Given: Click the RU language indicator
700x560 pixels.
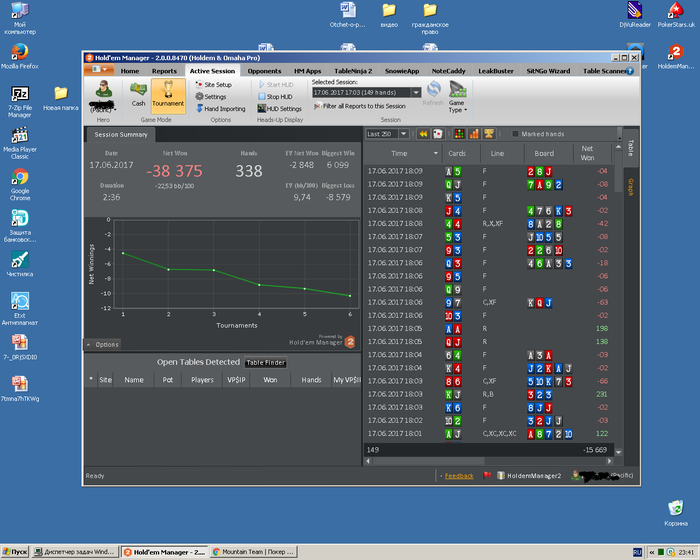Looking at the screenshot, I should click(637, 552).
